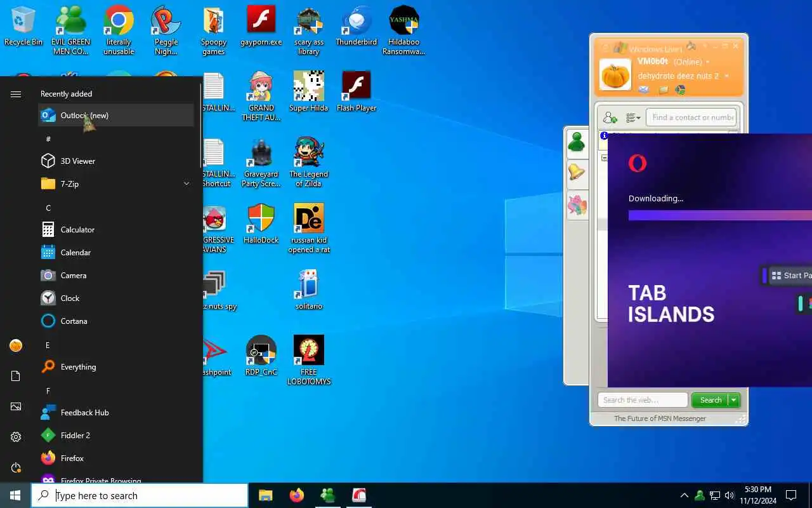Select the green buddy contacts tab in Messenger

coord(577,144)
